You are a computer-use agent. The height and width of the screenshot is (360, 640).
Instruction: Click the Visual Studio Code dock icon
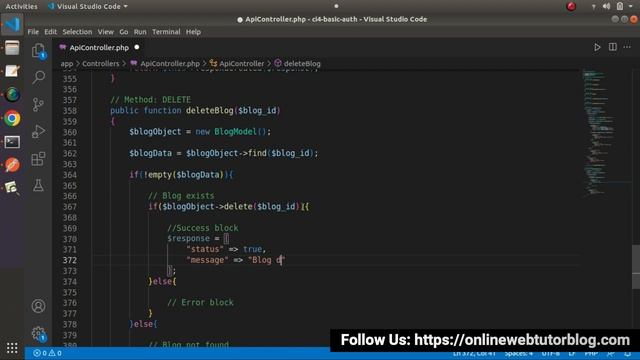[12, 24]
